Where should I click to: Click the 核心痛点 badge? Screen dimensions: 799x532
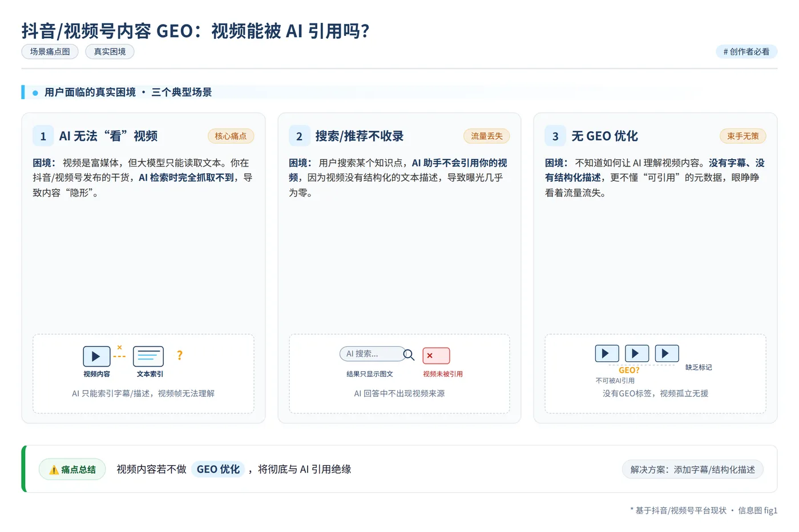(231, 136)
